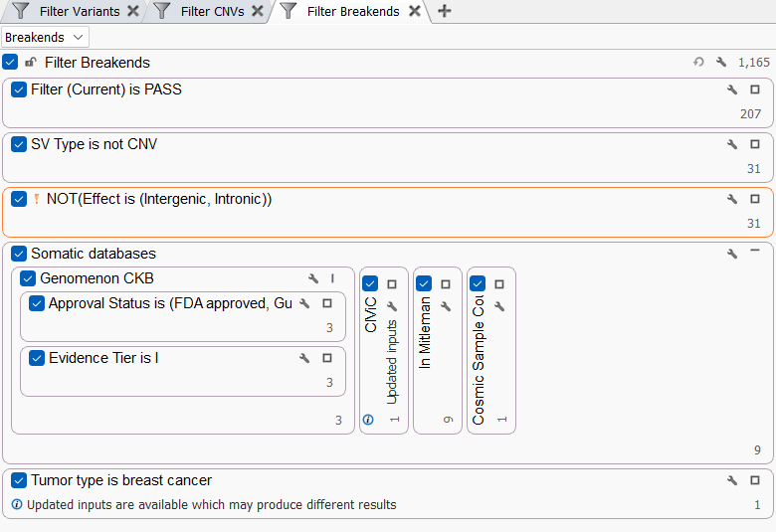Uncheck the Somatic databases checkbox
Image resolution: width=776 pixels, height=532 pixels.
[19, 254]
